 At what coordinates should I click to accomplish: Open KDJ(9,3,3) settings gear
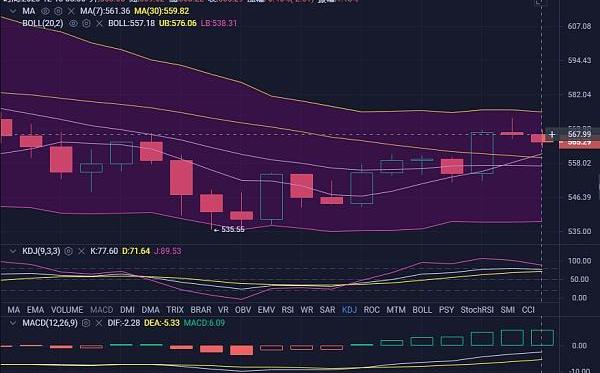pyautogui.click(x=68, y=251)
